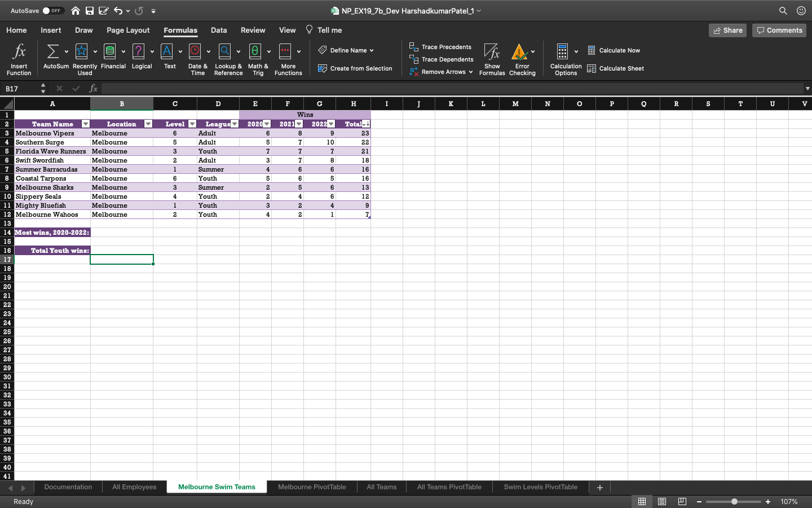
Task: Click the Select All corner triangle
Action: pos(7,104)
